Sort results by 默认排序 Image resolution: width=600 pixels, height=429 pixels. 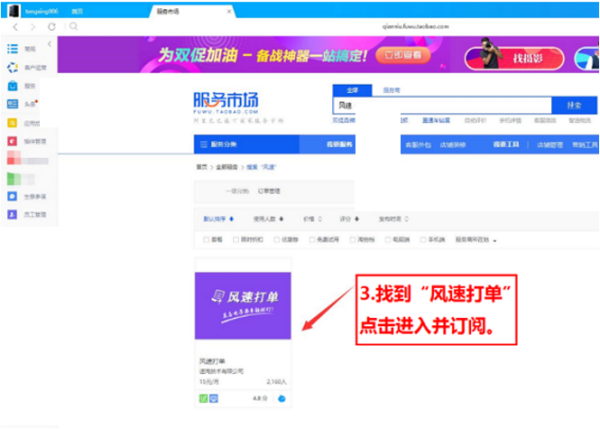click(x=218, y=219)
